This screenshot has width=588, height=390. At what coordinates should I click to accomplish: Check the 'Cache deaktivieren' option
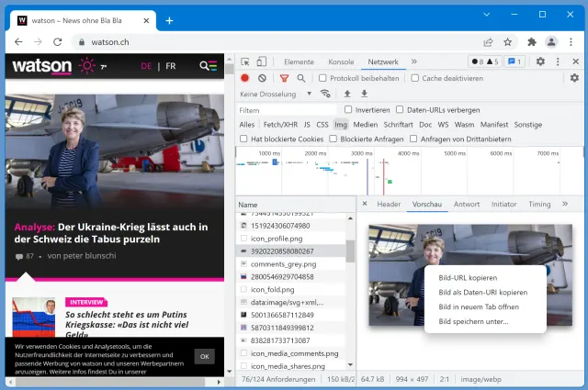[414, 78]
